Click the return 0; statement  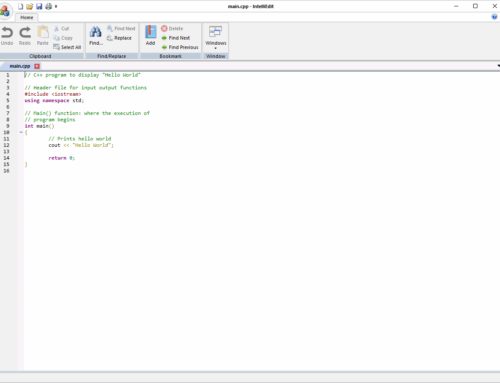coord(62,158)
